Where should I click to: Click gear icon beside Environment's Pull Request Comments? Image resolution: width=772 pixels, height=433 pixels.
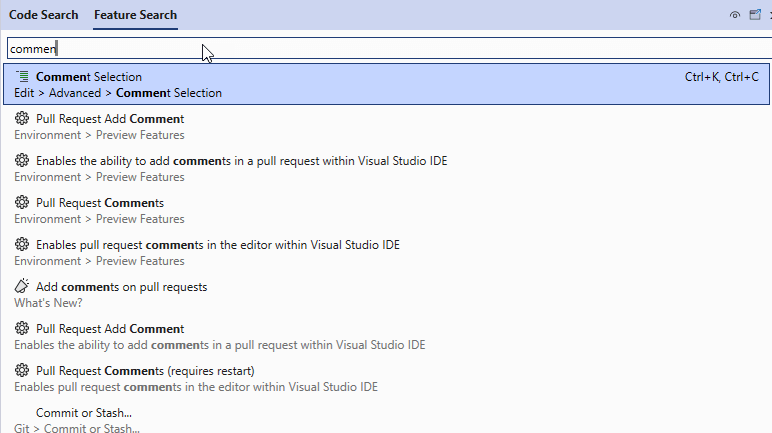pos(22,203)
